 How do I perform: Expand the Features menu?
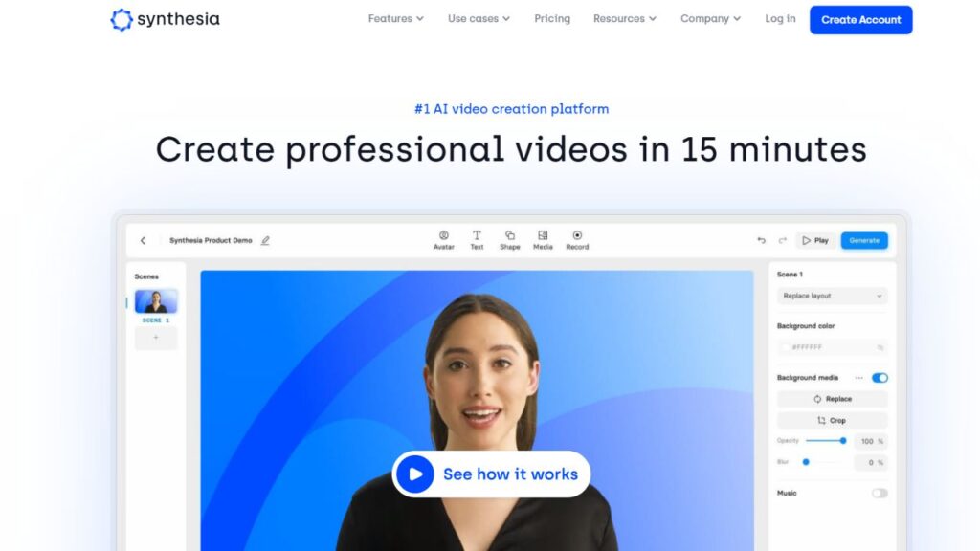click(x=395, y=19)
